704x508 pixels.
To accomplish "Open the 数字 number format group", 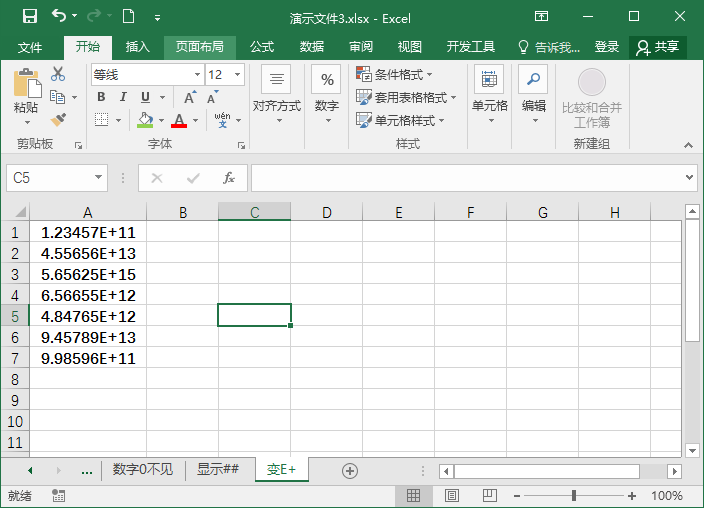I will (327, 95).
